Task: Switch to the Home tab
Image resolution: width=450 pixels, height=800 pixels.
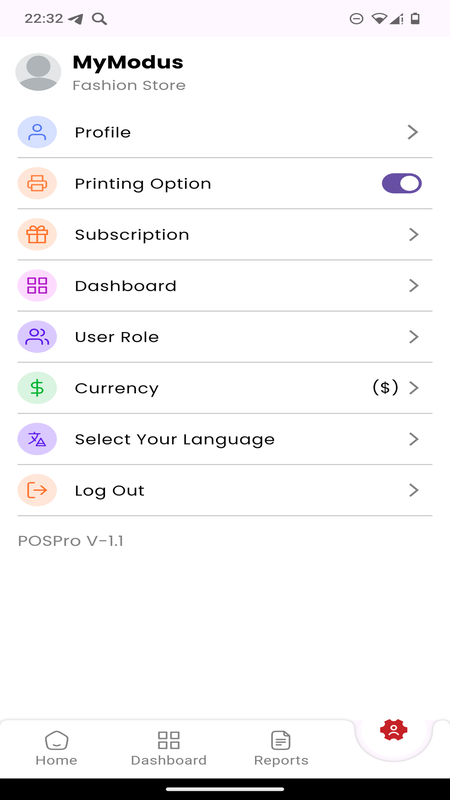Action: 56,748
